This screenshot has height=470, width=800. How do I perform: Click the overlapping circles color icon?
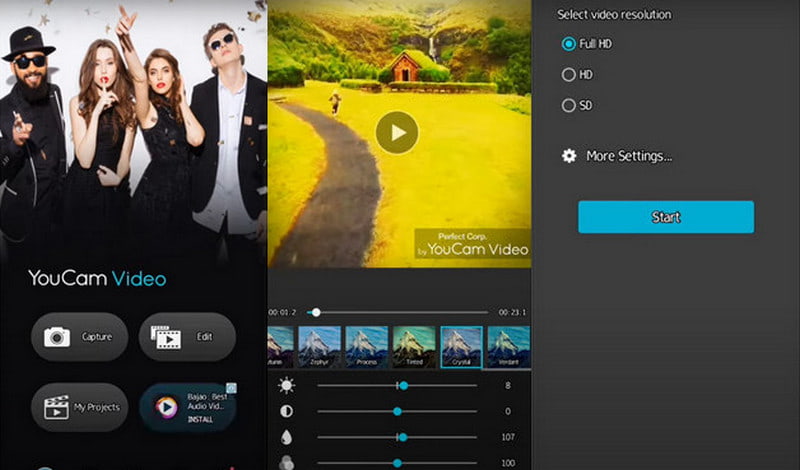coord(286,462)
